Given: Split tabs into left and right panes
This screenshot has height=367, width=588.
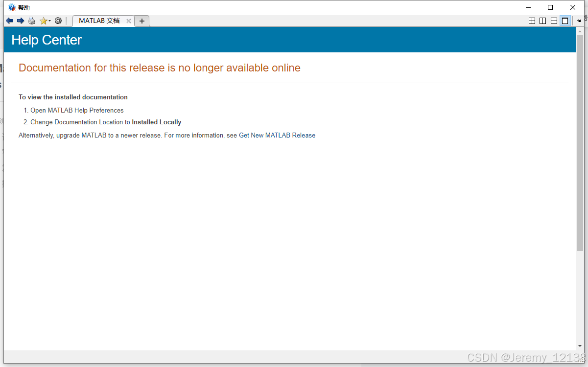Looking at the screenshot, I should (542, 21).
